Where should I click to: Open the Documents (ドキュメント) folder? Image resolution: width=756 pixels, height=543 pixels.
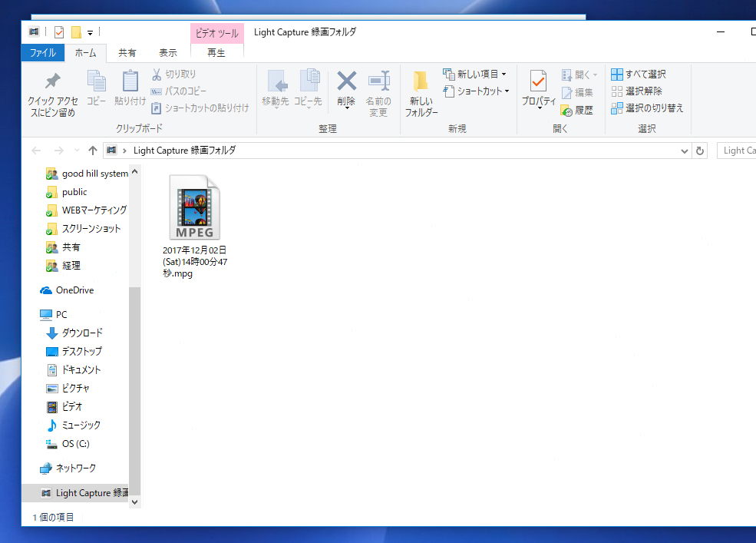[x=74, y=369]
